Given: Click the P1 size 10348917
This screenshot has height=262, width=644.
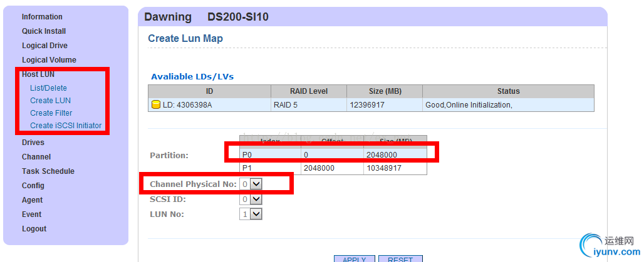Looking at the screenshot, I should (384, 168).
